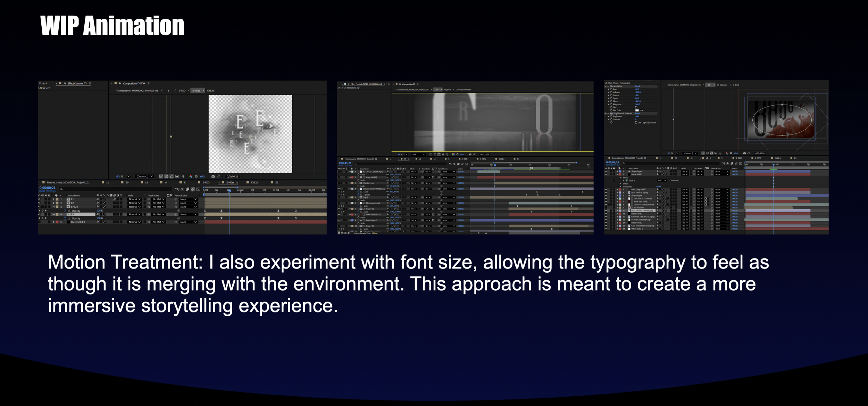Viewport: 868px width, 406px height.
Task: Click the Tint Color white swatch
Action: (637, 110)
